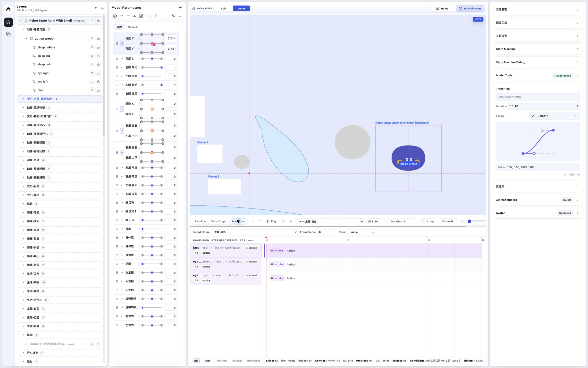The width and height of the screenshot is (588, 368).
Task: Click the red angle icon in the parameters toolbar
Action: pos(134,16)
